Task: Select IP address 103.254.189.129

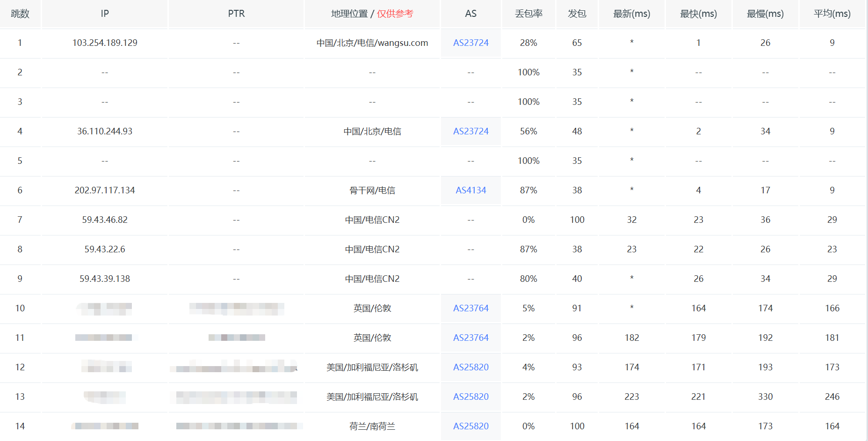Action: (105, 43)
